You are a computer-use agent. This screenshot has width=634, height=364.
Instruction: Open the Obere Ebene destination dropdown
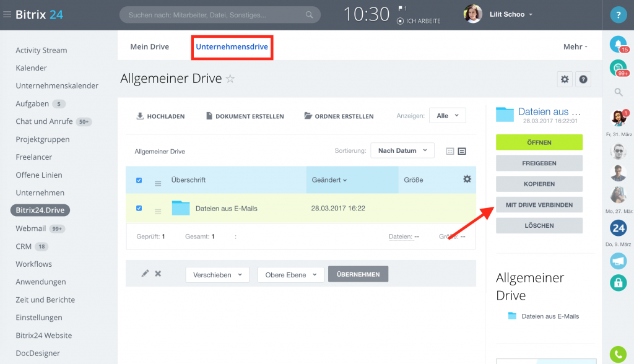coord(291,275)
